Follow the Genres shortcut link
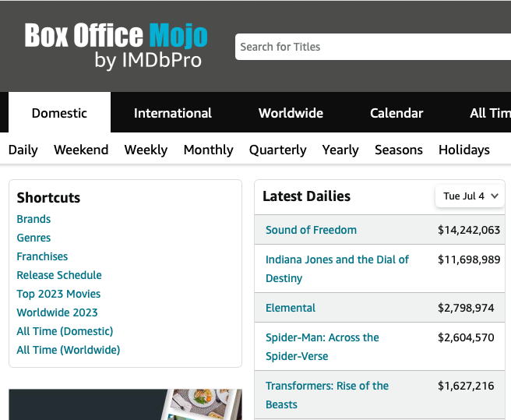Image resolution: width=511 pixels, height=420 pixels. 33,238
